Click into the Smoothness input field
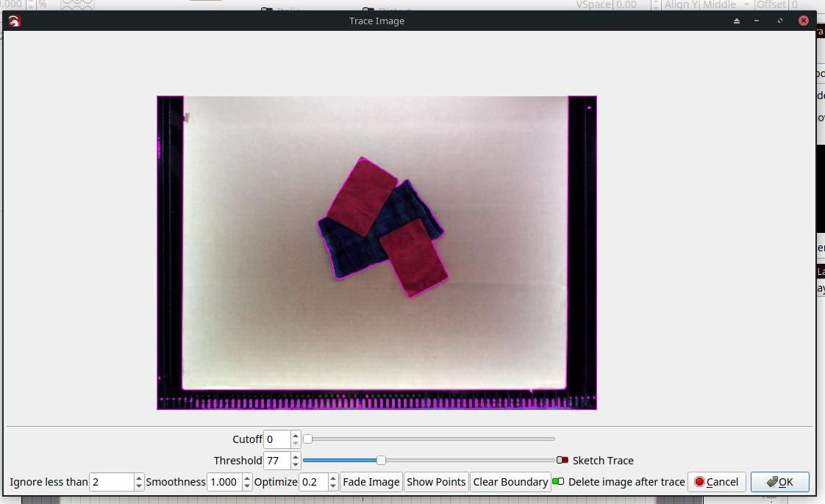Screen dimensions: 825x504 [x=225, y=482]
